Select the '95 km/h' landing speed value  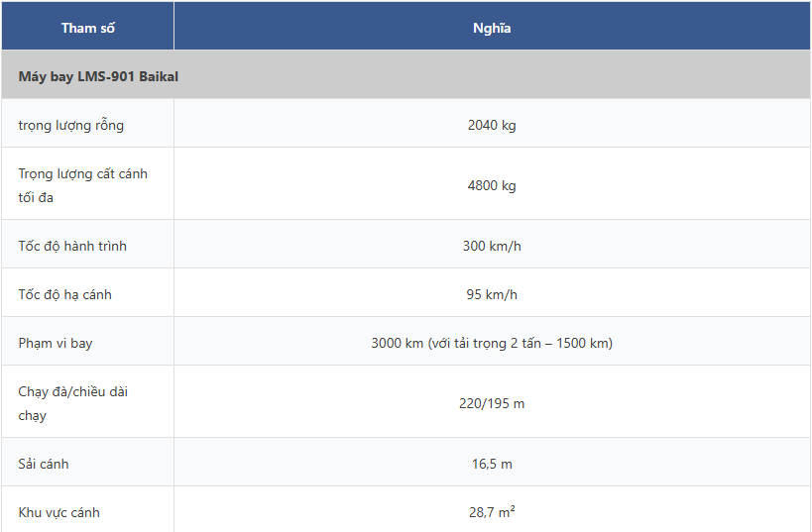(x=492, y=294)
